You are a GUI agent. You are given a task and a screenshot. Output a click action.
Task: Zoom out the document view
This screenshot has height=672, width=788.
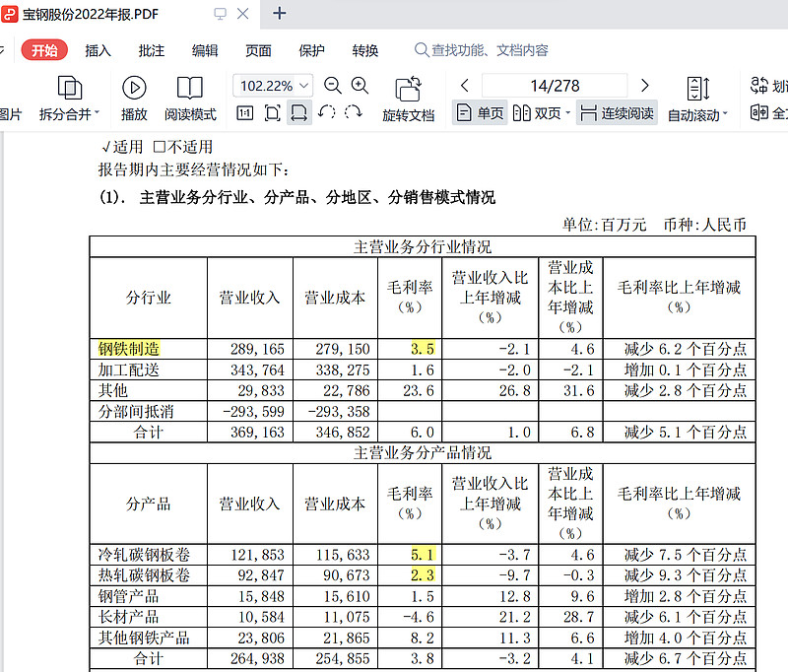332,86
